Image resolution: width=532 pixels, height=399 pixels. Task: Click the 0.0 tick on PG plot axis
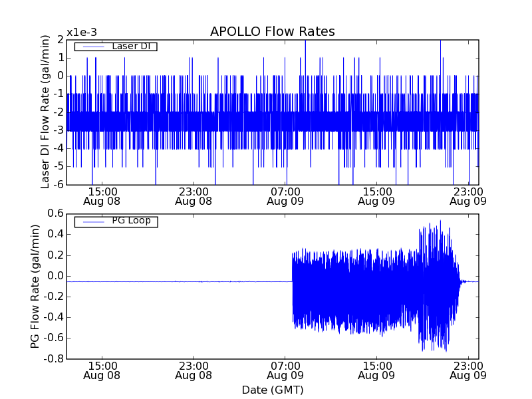[55, 276]
